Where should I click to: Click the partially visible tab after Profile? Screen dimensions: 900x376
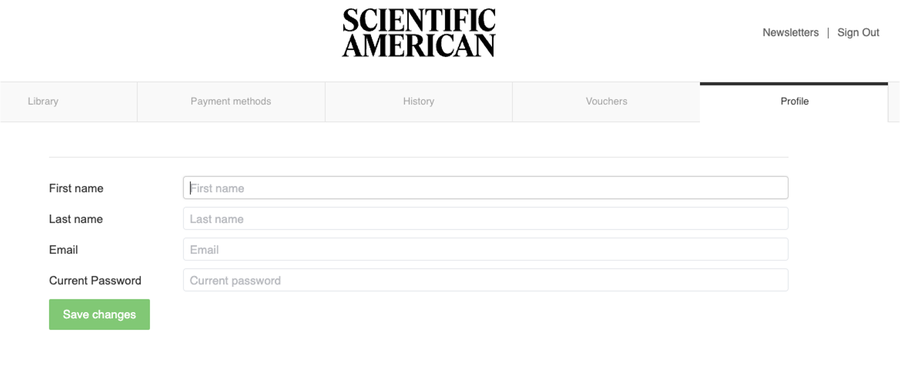coord(894,102)
